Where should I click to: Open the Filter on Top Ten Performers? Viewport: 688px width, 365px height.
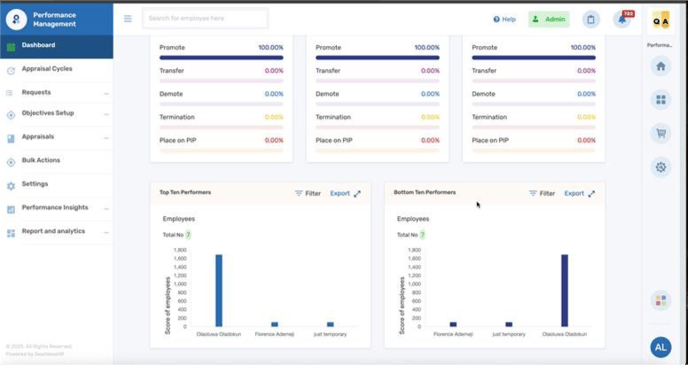click(x=308, y=193)
